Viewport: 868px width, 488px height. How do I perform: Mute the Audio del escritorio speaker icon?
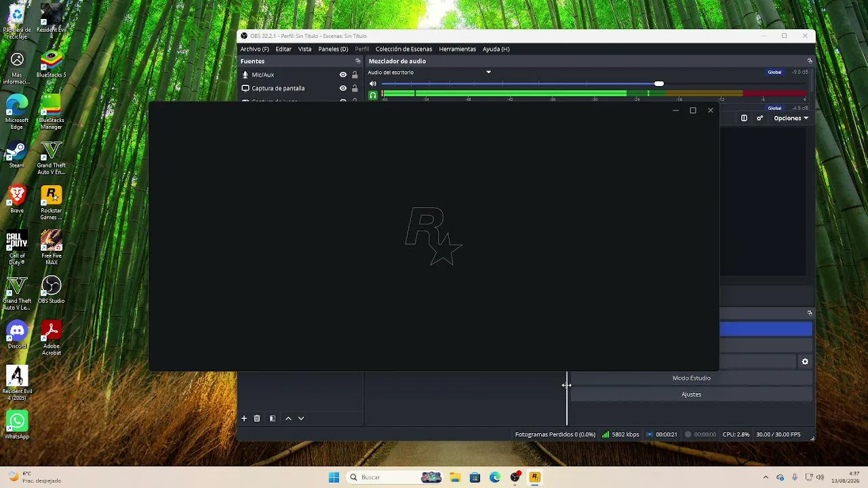point(372,83)
